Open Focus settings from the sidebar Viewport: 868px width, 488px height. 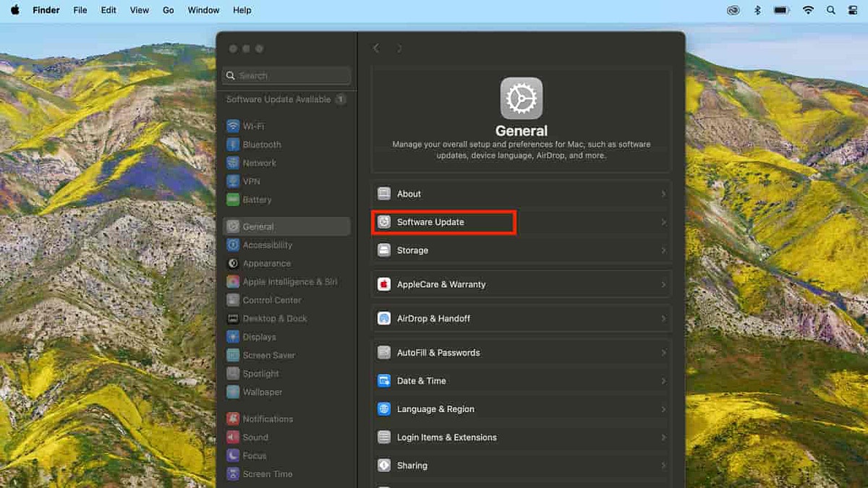pyautogui.click(x=255, y=455)
